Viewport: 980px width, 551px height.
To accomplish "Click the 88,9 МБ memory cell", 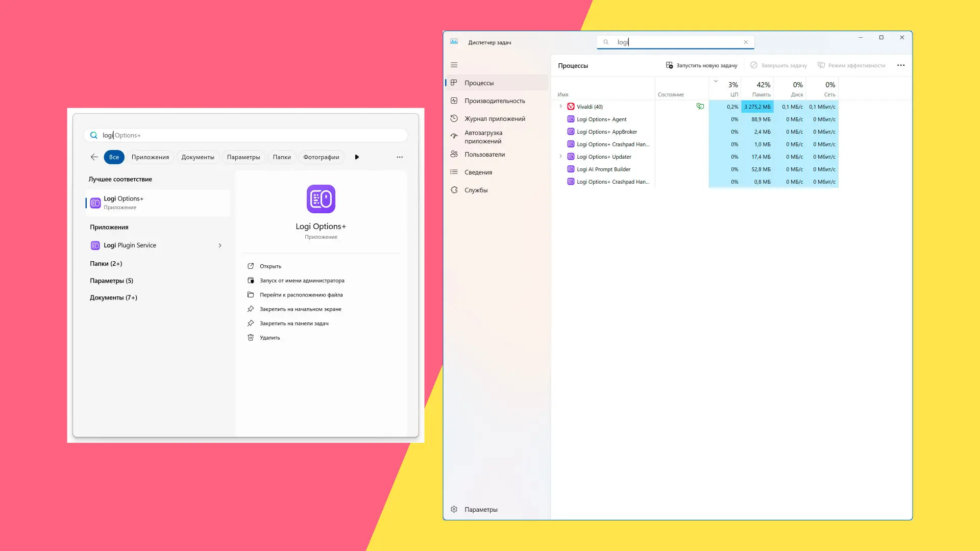I will pyautogui.click(x=757, y=119).
